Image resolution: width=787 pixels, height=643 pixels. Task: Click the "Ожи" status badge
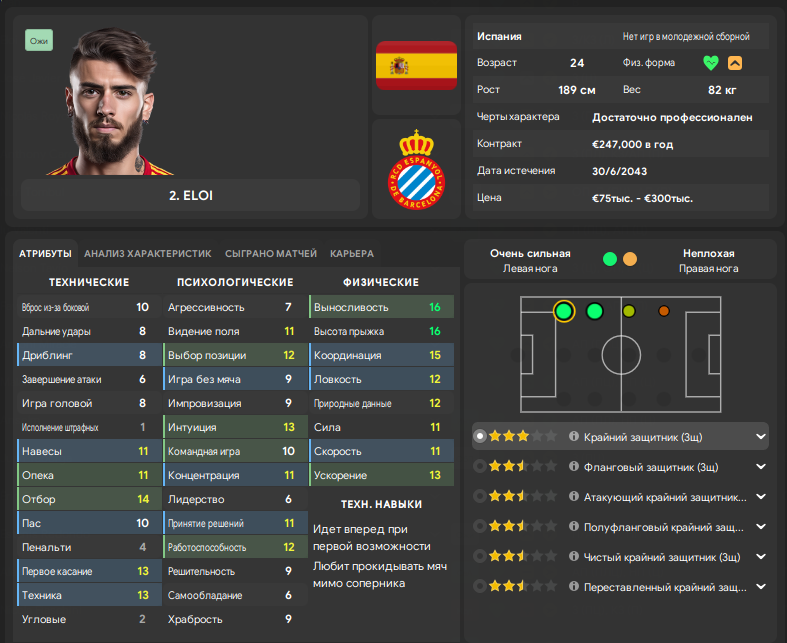39,41
